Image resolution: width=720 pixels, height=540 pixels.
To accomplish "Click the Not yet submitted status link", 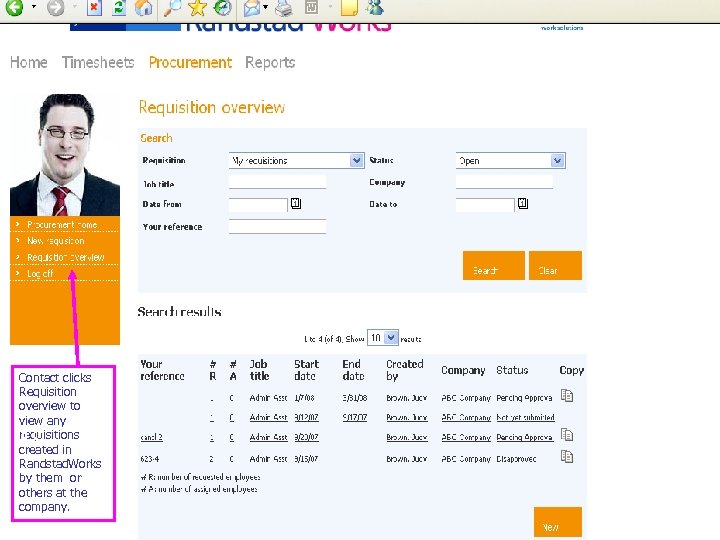I will pyautogui.click(x=525, y=417).
